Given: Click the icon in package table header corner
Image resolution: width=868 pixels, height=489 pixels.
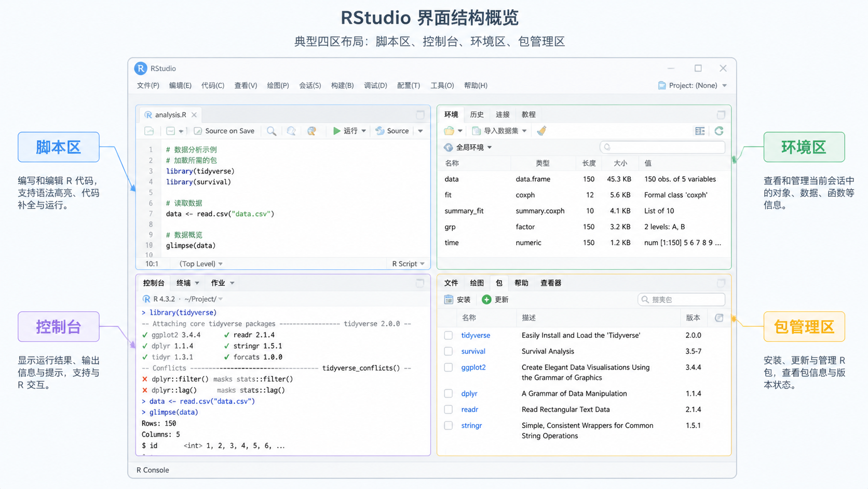Looking at the screenshot, I should pos(719,318).
